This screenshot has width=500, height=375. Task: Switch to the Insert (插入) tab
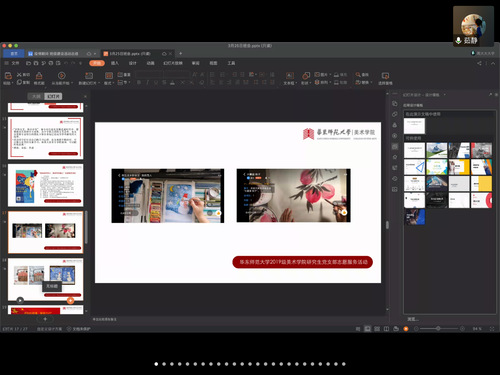click(115, 63)
